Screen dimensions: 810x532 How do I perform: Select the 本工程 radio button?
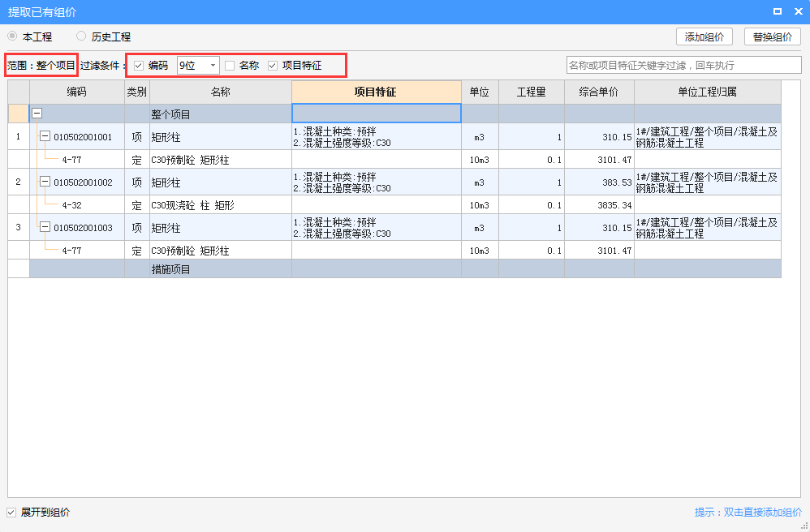(x=12, y=36)
